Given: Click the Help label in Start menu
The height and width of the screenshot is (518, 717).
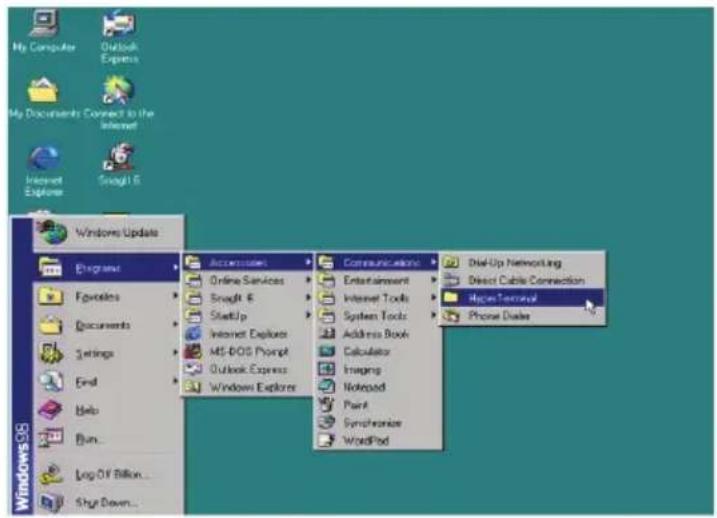Looking at the screenshot, I should pos(87,410).
